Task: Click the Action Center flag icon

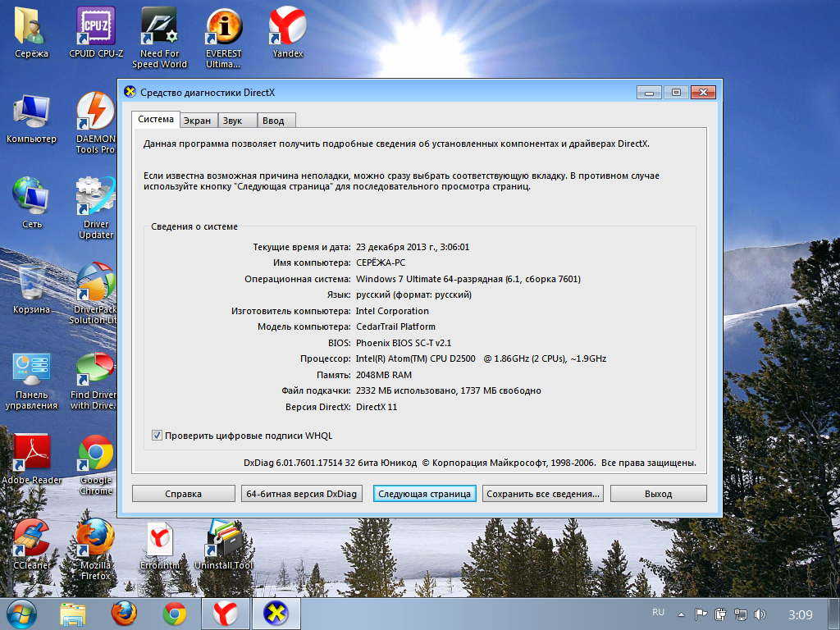Action: click(x=701, y=614)
